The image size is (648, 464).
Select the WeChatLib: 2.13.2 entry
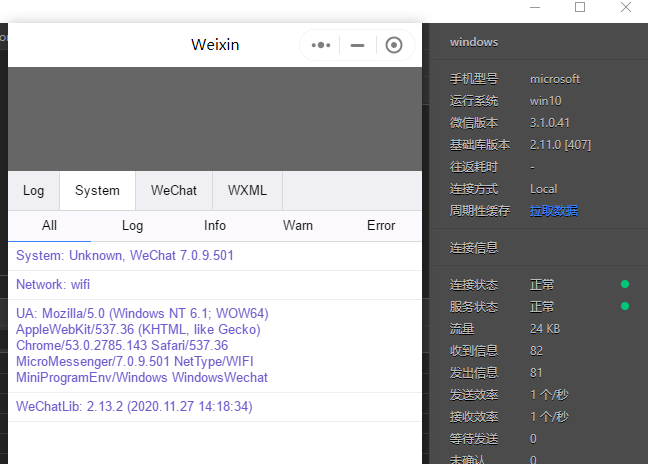215,407
